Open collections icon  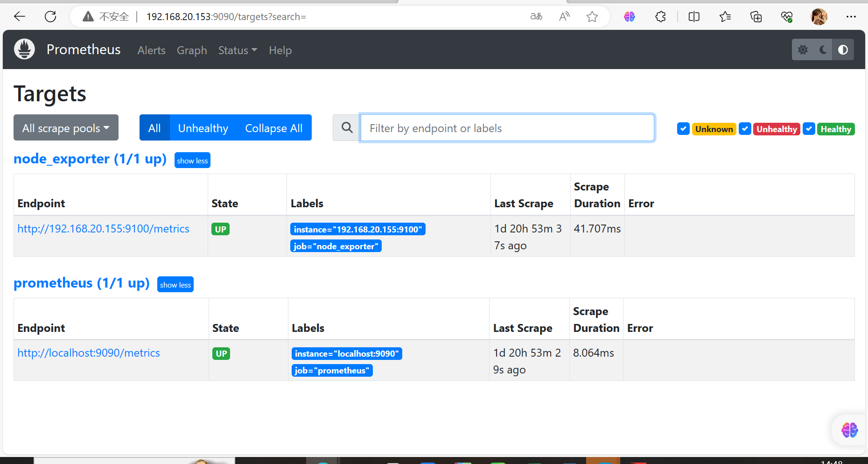pyautogui.click(x=756, y=17)
